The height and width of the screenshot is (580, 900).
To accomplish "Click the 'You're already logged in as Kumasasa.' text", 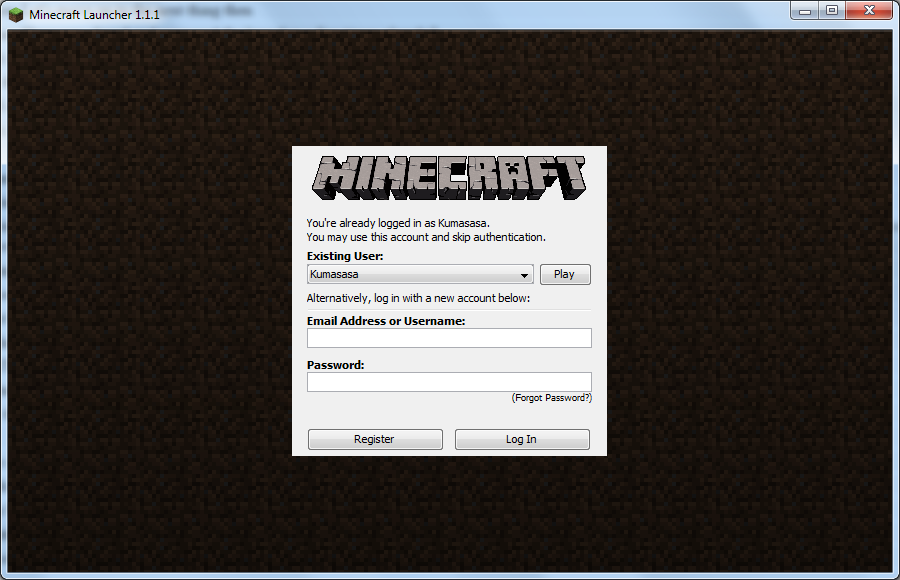I will 398,223.
